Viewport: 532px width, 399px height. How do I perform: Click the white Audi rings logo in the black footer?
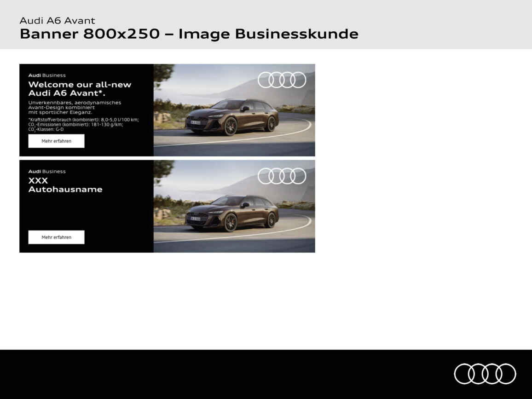point(485,373)
